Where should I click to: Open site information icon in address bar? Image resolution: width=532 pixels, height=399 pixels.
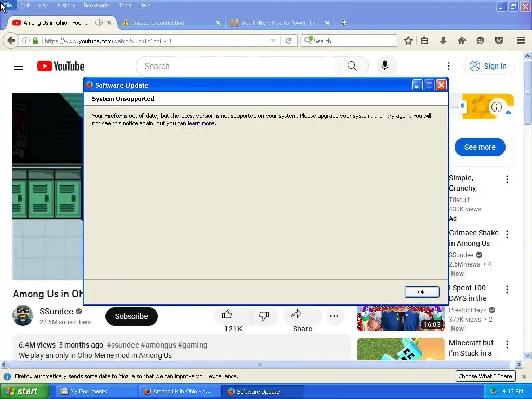[x=26, y=41]
